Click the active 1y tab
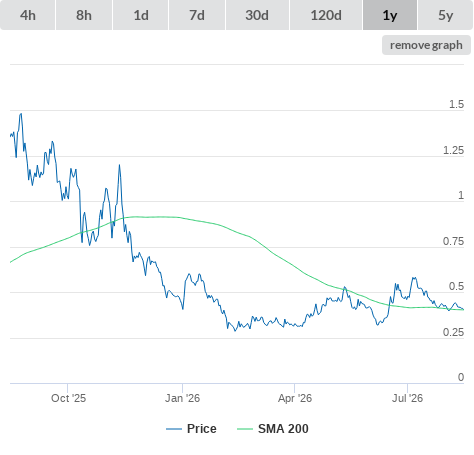The height and width of the screenshot is (455, 474). (390, 15)
